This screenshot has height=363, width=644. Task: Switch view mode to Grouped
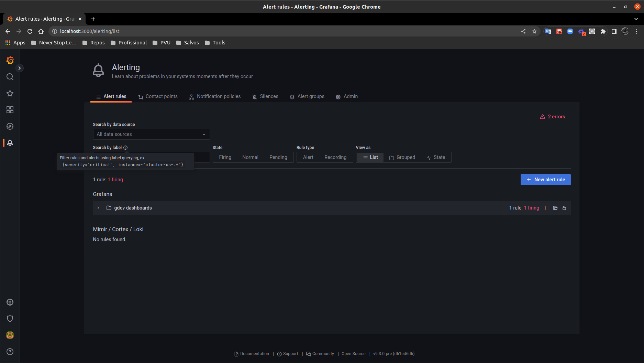402,157
